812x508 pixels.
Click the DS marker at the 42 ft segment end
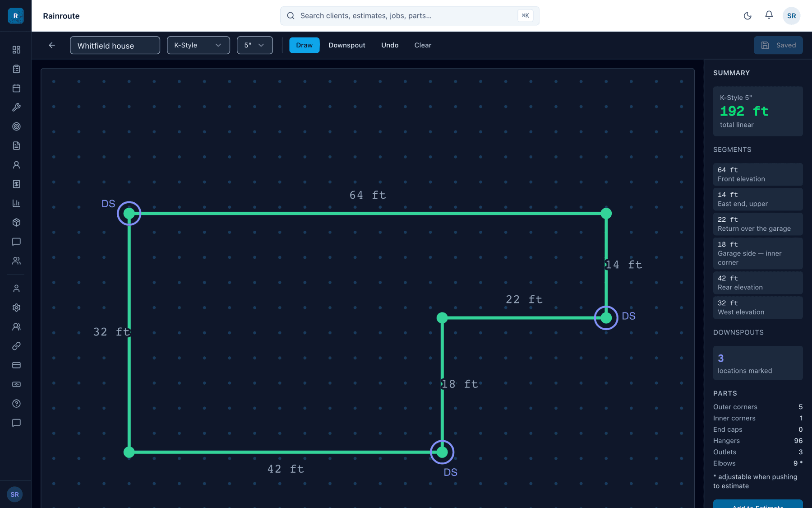pos(442,452)
